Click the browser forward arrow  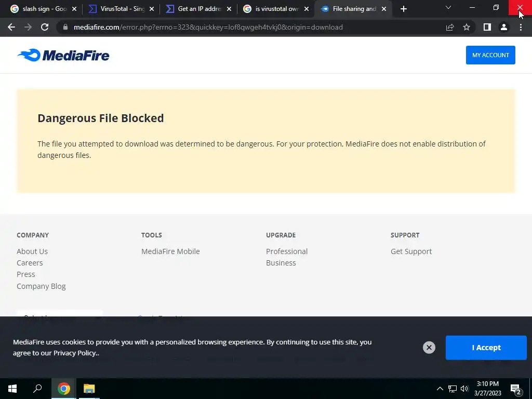point(28,27)
